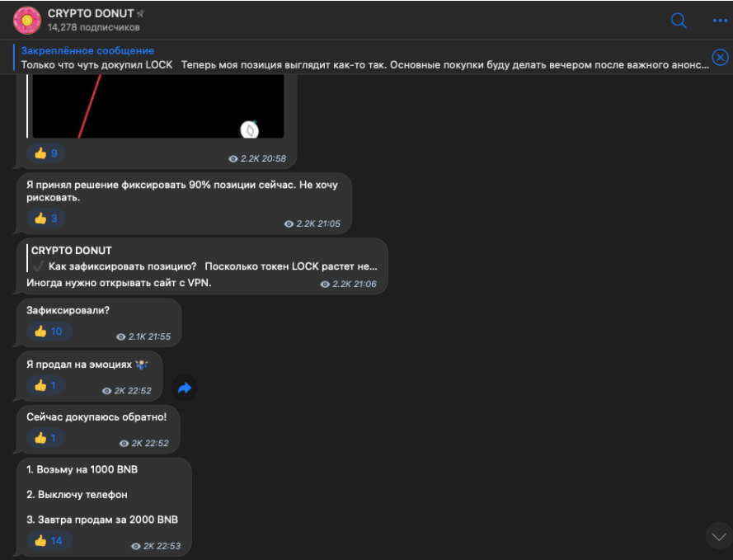Viewport: 733px width, 560px height.
Task: Like the 'Сейчас докупаюсь обратно!' message
Action: [45, 438]
